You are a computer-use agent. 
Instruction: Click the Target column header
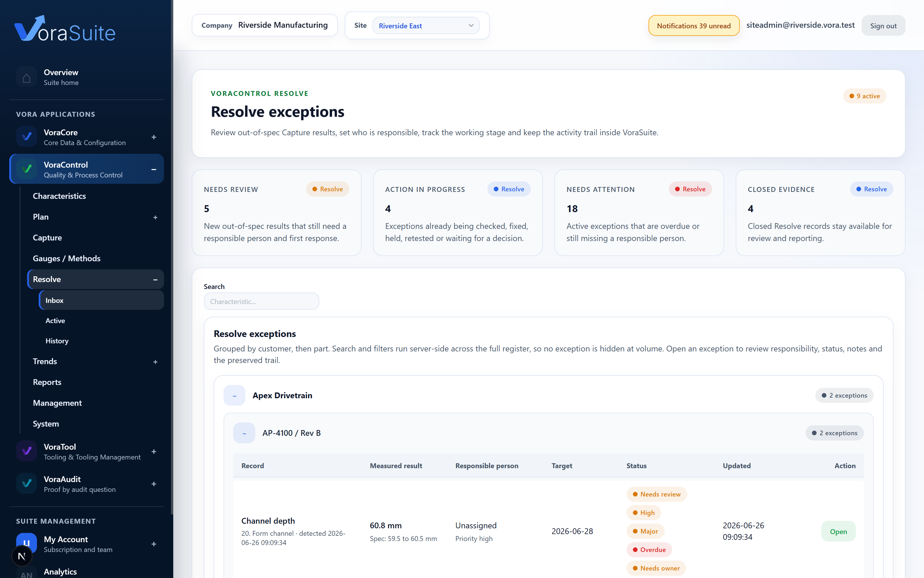point(562,466)
